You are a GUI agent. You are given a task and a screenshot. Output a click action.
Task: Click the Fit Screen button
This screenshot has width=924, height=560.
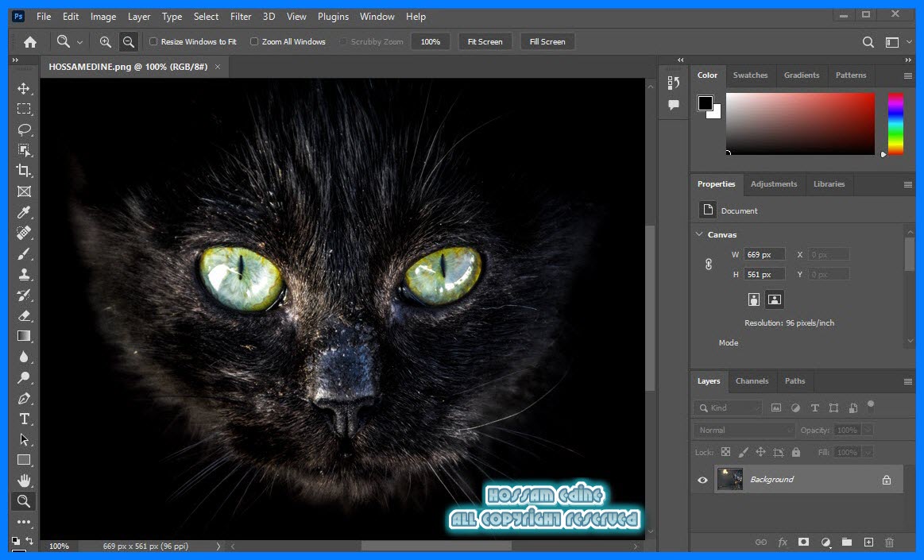pyautogui.click(x=485, y=42)
